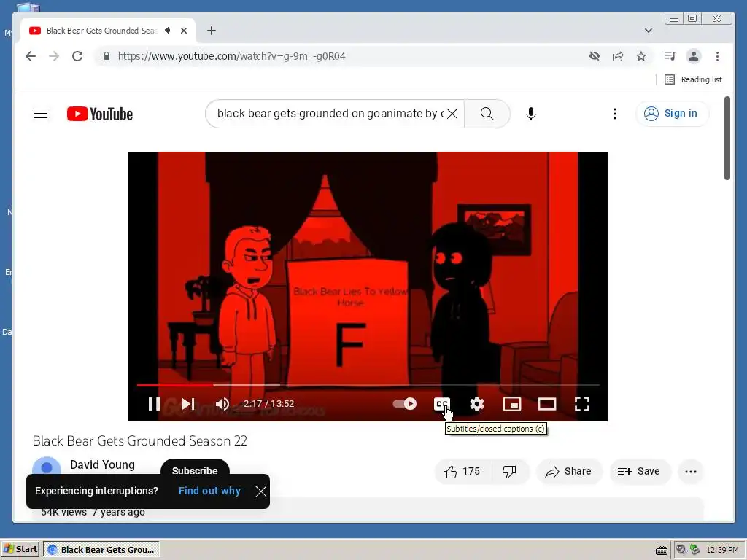Save video to a playlist

click(x=639, y=472)
